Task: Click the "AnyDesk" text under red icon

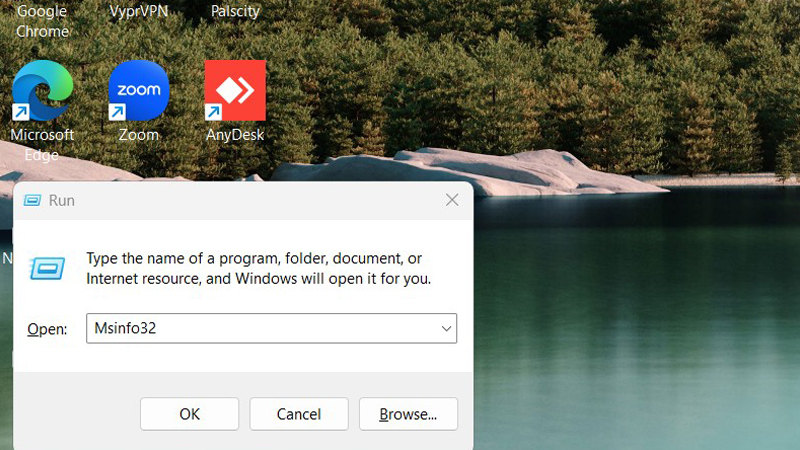Action: pyautogui.click(x=235, y=134)
